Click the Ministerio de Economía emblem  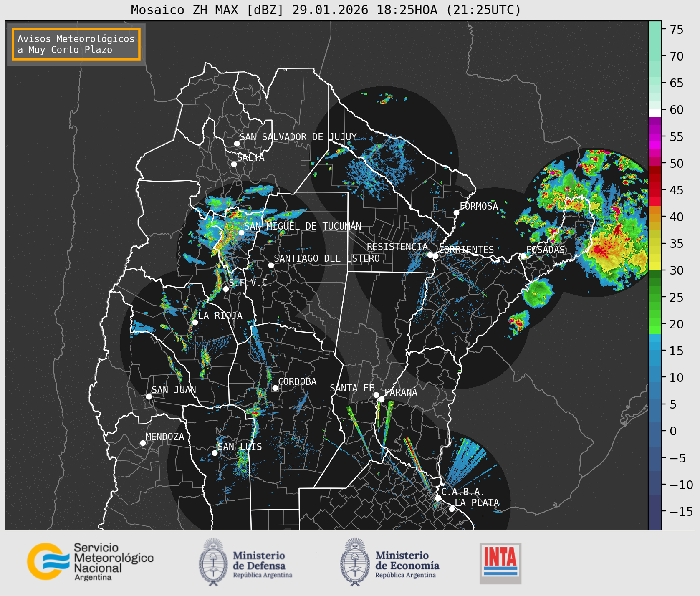(x=356, y=562)
